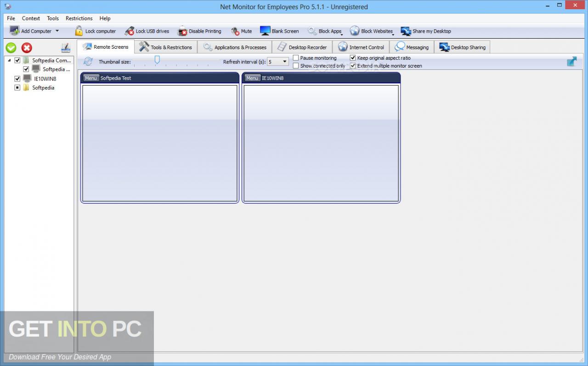Select the Softpedia Com... group tree item
The height and width of the screenshot is (366, 588).
click(x=51, y=60)
